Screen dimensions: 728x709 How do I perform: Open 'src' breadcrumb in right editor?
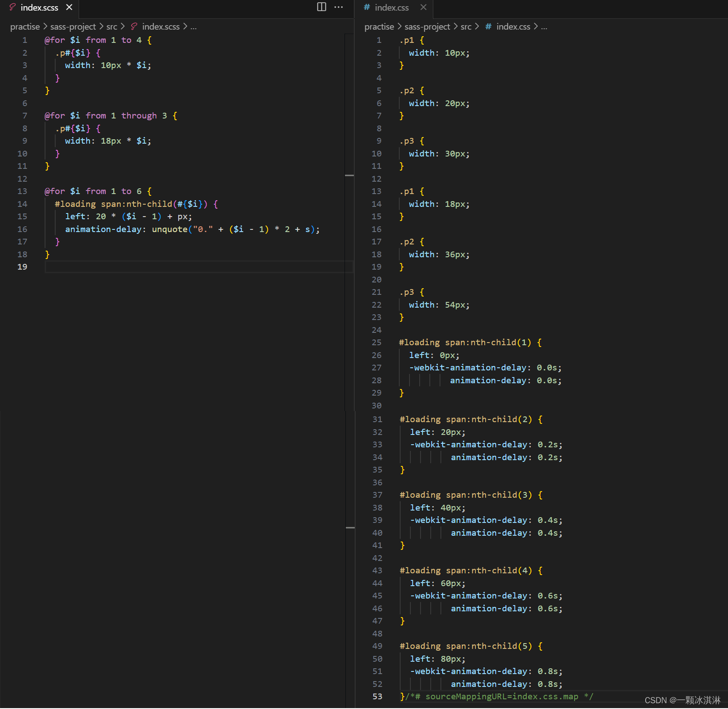coord(466,27)
